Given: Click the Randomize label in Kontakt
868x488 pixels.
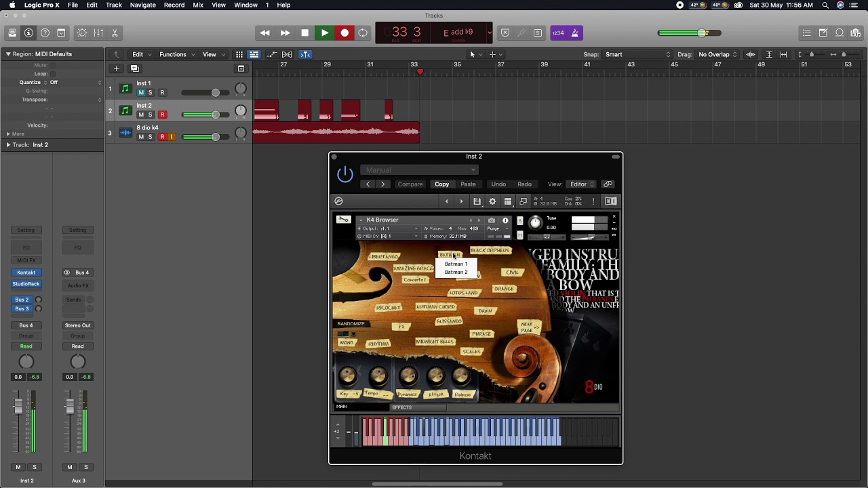Looking at the screenshot, I should coord(351,323).
